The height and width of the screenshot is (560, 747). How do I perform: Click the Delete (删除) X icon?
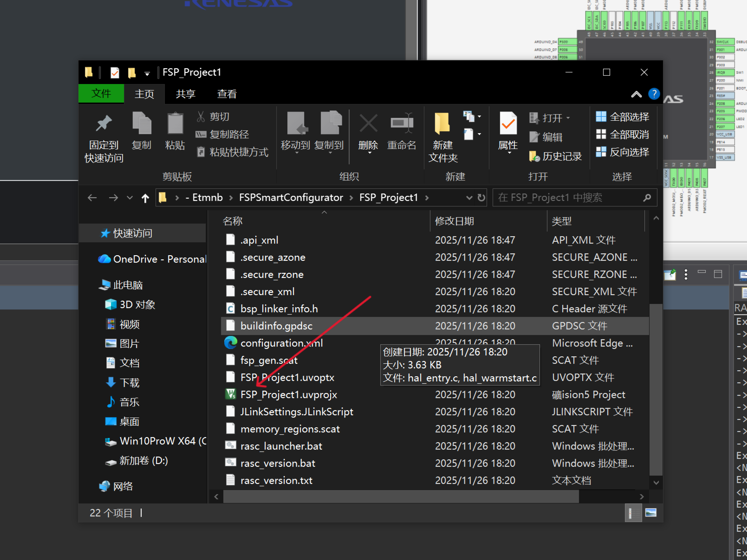[x=368, y=123]
